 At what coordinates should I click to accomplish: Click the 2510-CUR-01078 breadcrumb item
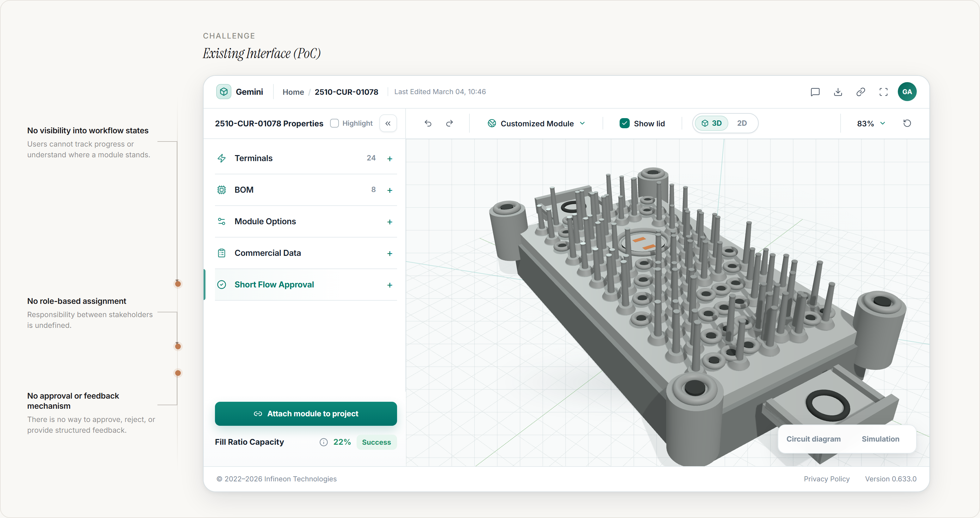coord(346,92)
